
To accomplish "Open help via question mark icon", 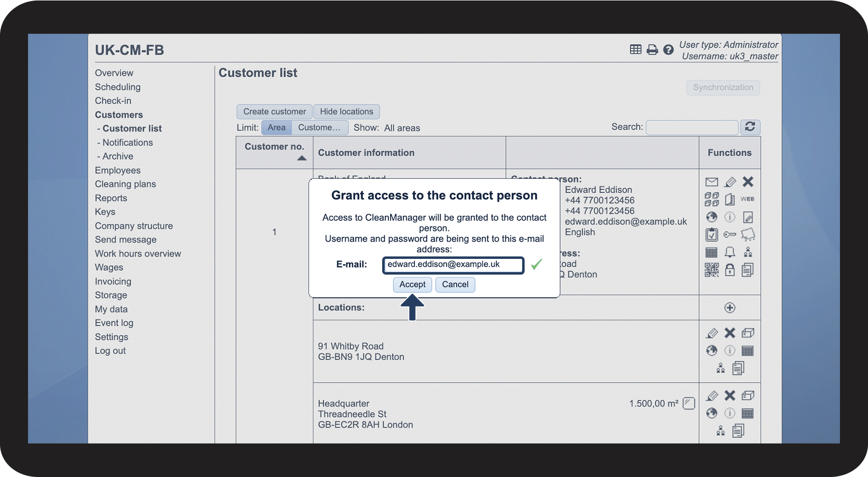I will click(x=668, y=50).
